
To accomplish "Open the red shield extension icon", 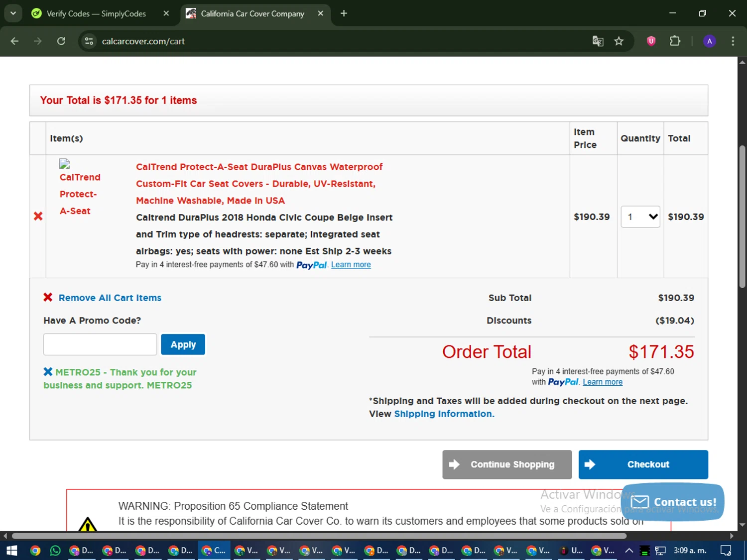I will 651,41.
